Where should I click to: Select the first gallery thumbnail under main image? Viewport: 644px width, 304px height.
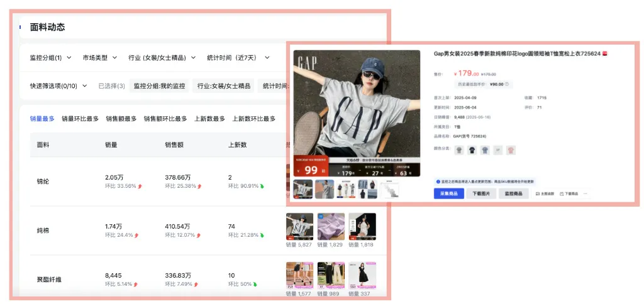tap(303, 189)
